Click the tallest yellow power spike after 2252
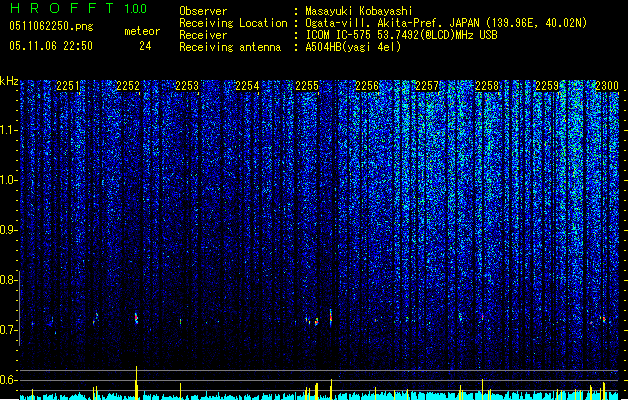This screenshot has height=400, width=629. 136,382
